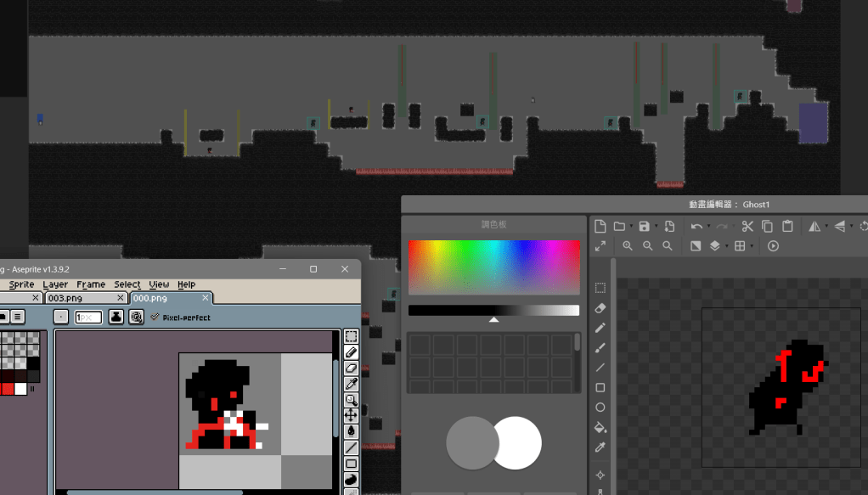Choose the ellipse tool in Ghost1 editor
This screenshot has width=868, height=495.
600,408
